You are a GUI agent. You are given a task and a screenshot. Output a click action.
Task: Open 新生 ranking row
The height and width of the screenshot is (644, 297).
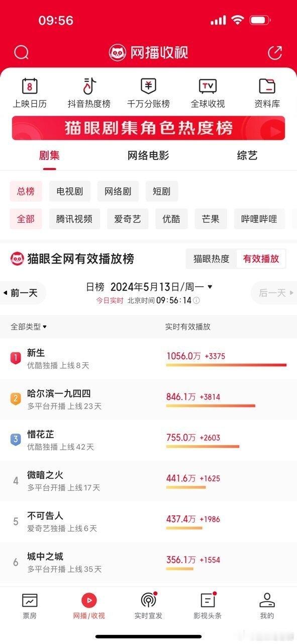[x=148, y=359]
